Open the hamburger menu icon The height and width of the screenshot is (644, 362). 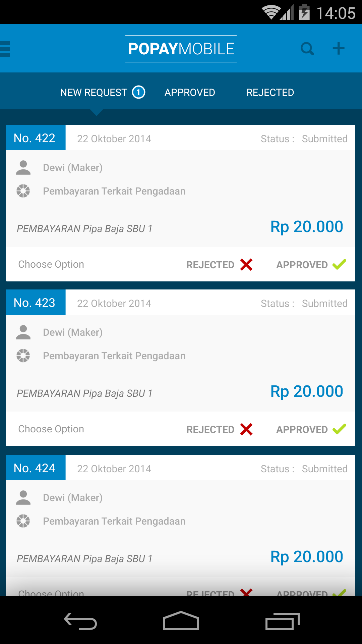[x=5, y=49]
